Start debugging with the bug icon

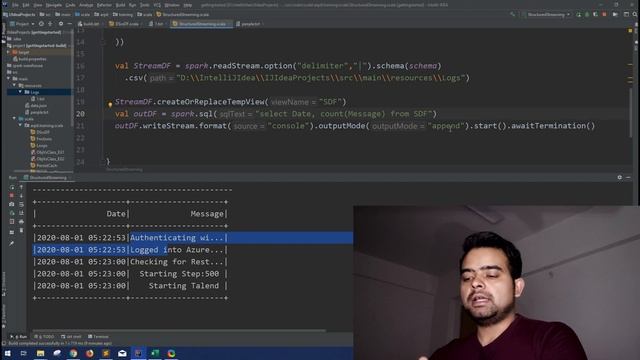[587, 15]
